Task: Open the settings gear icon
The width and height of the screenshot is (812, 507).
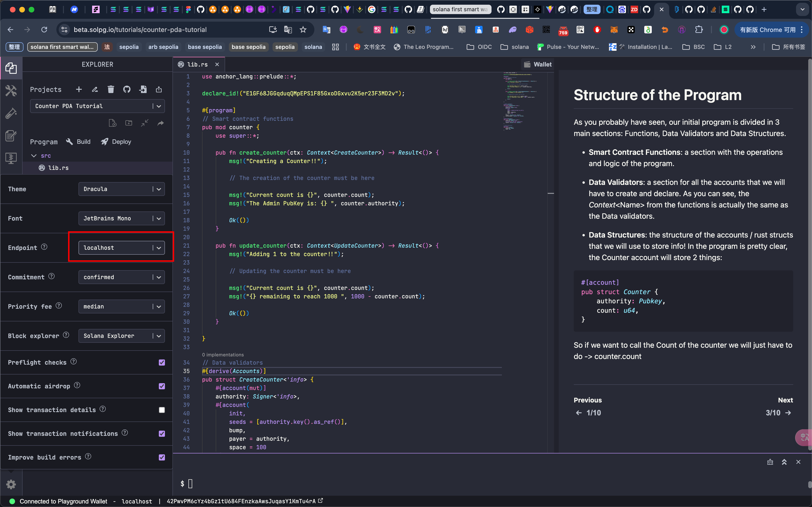Action: (11, 484)
